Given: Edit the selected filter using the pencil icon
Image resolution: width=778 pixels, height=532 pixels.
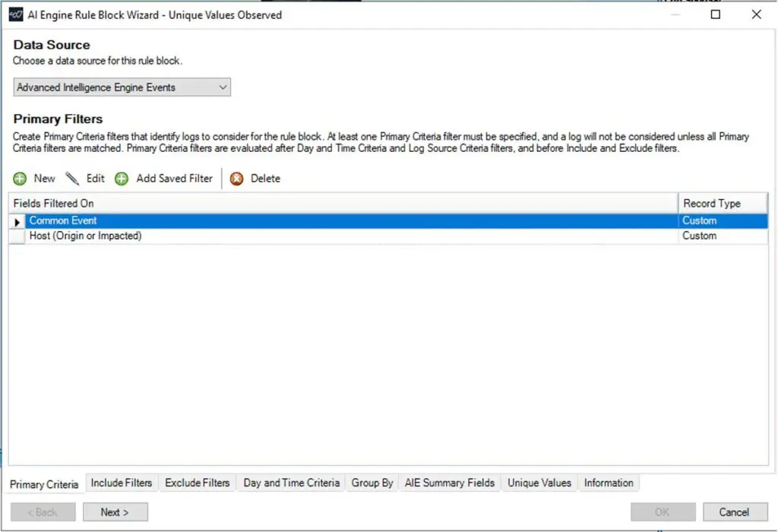Looking at the screenshot, I should click(87, 178).
